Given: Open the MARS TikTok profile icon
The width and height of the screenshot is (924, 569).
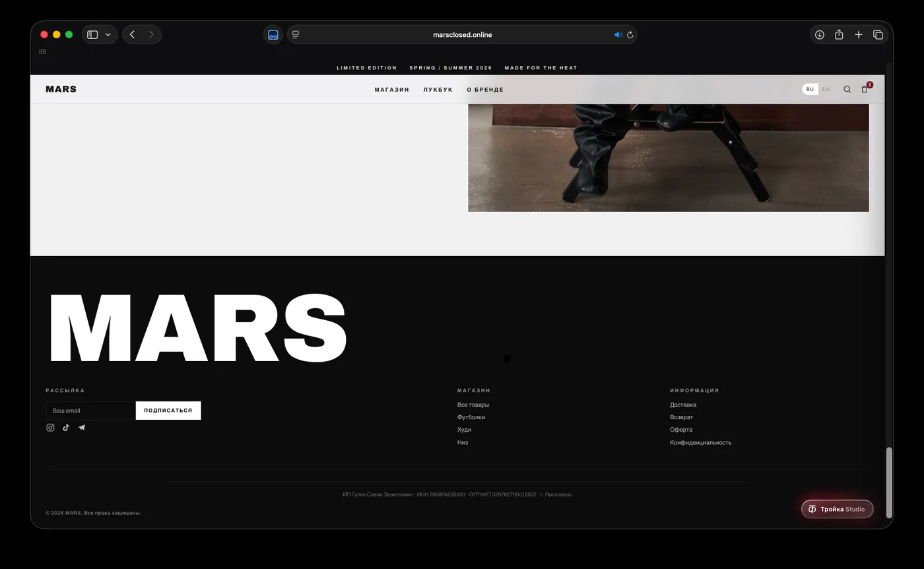Looking at the screenshot, I should [x=66, y=428].
